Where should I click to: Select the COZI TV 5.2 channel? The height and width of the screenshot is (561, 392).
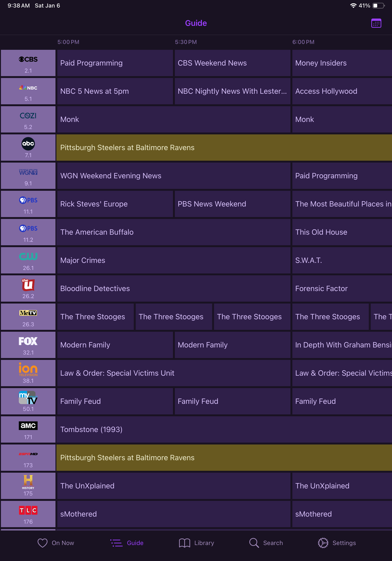pyautogui.click(x=28, y=119)
